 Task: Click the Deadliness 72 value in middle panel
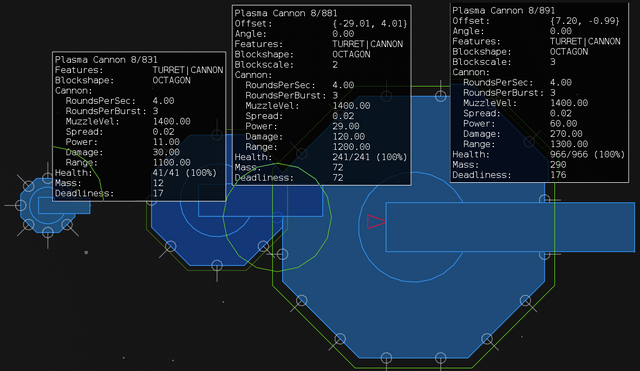pyautogui.click(x=338, y=178)
